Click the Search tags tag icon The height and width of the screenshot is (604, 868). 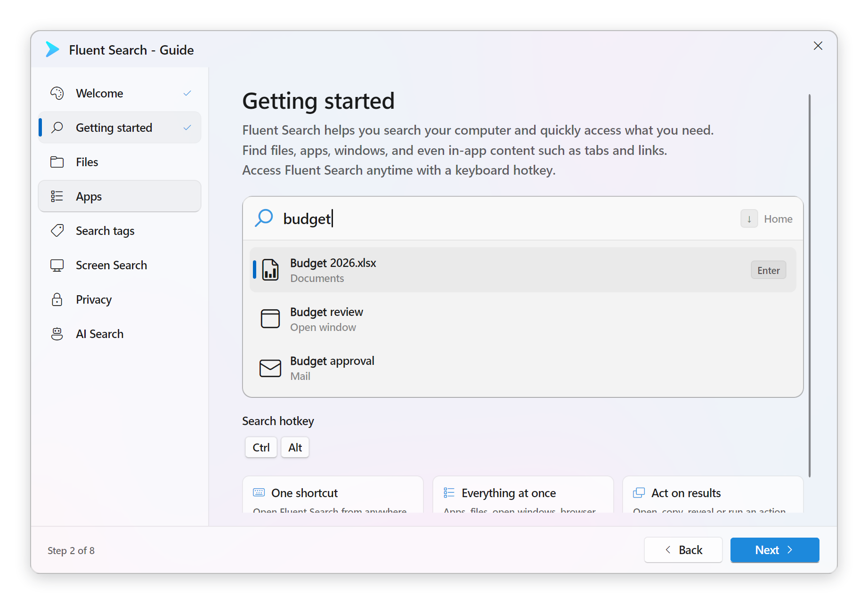point(57,231)
